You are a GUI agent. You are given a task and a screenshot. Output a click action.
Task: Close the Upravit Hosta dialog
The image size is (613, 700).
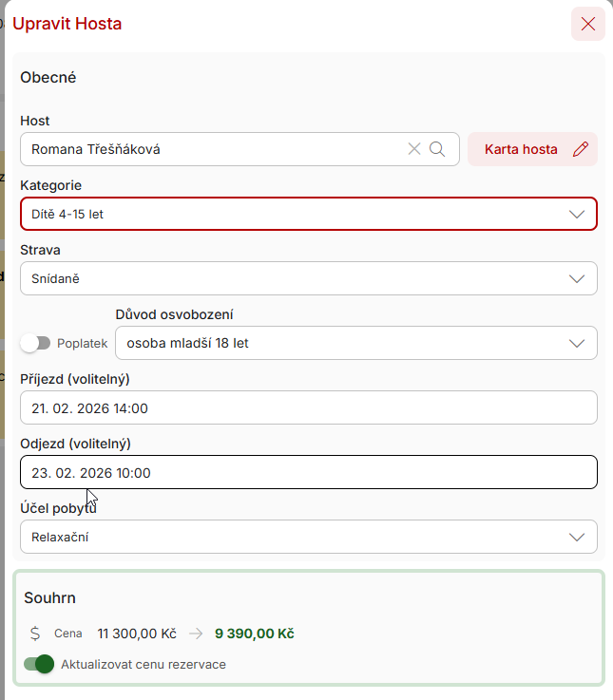coord(587,24)
